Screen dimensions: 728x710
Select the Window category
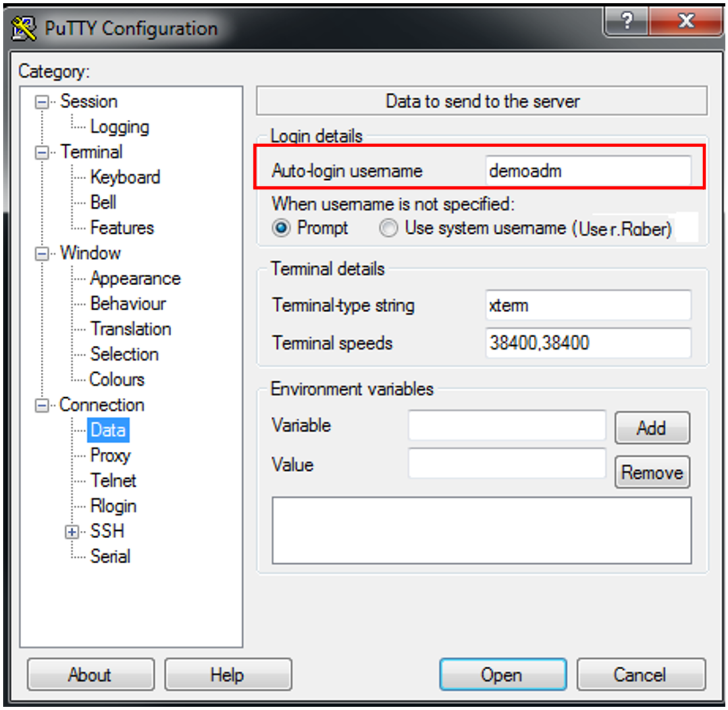click(x=90, y=253)
